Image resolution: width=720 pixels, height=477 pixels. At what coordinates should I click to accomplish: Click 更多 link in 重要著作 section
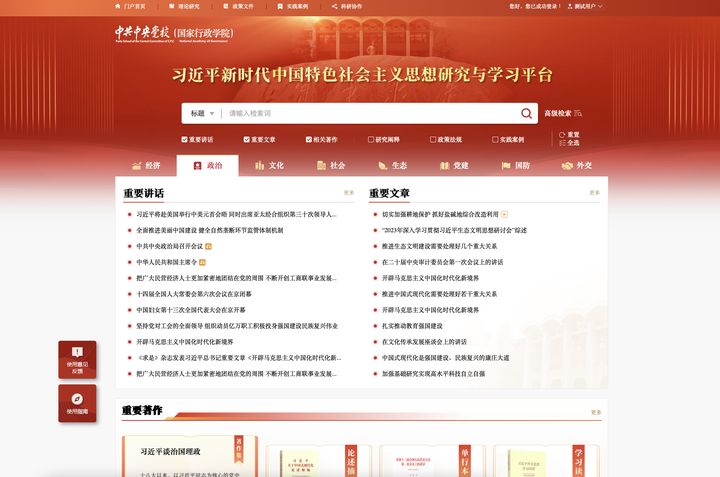[x=596, y=412]
